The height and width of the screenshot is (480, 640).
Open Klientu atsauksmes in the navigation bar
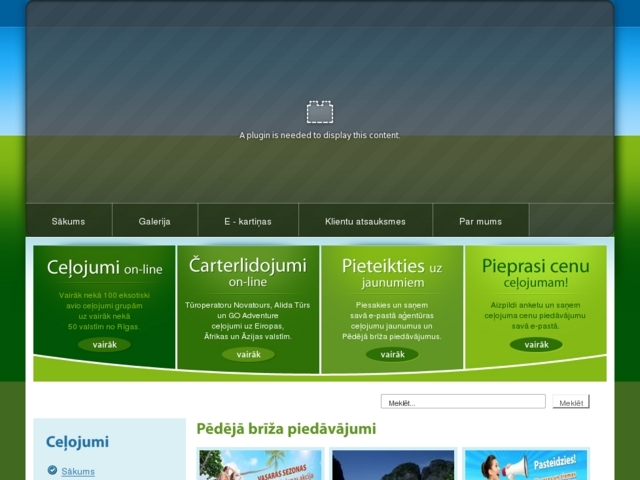(x=365, y=221)
